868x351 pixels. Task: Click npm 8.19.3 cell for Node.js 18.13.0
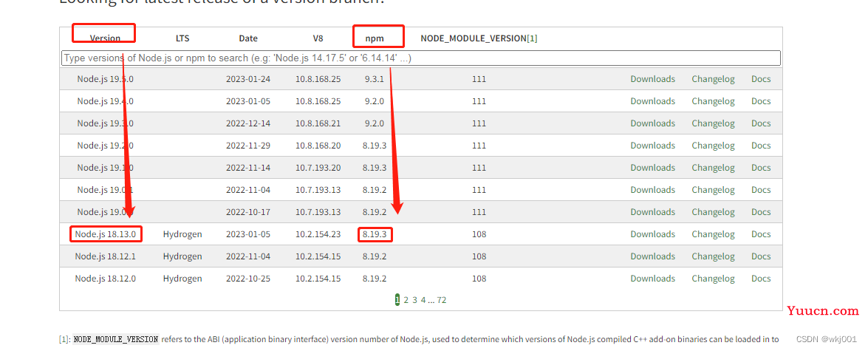pyautogui.click(x=375, y=234)
